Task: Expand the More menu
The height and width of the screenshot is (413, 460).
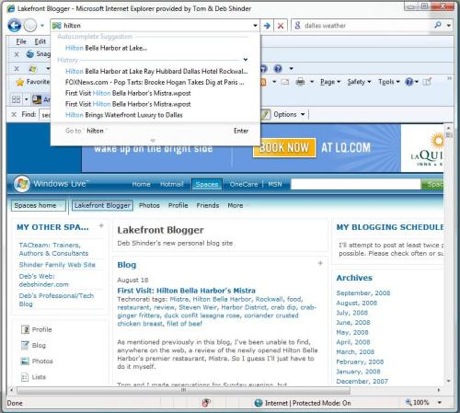Action: [238, 205]
